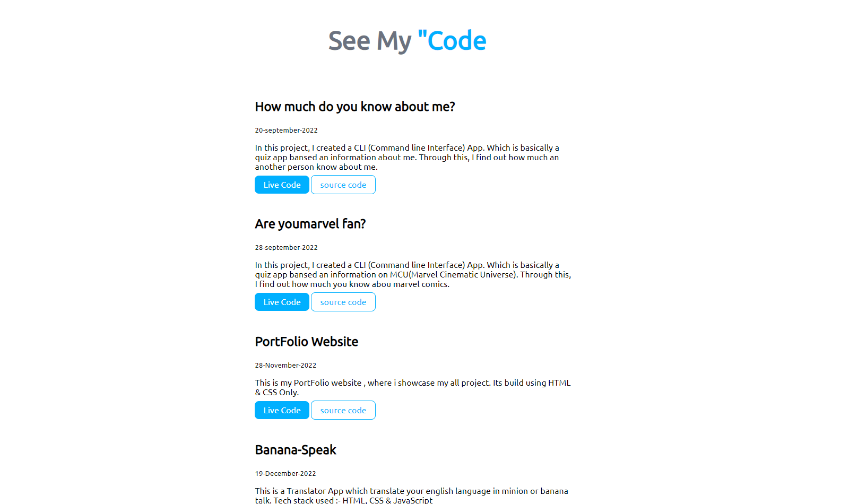View source code of the Marvel fan quiz
Viewport: 849px width, 504px height.
coord(343,302)
